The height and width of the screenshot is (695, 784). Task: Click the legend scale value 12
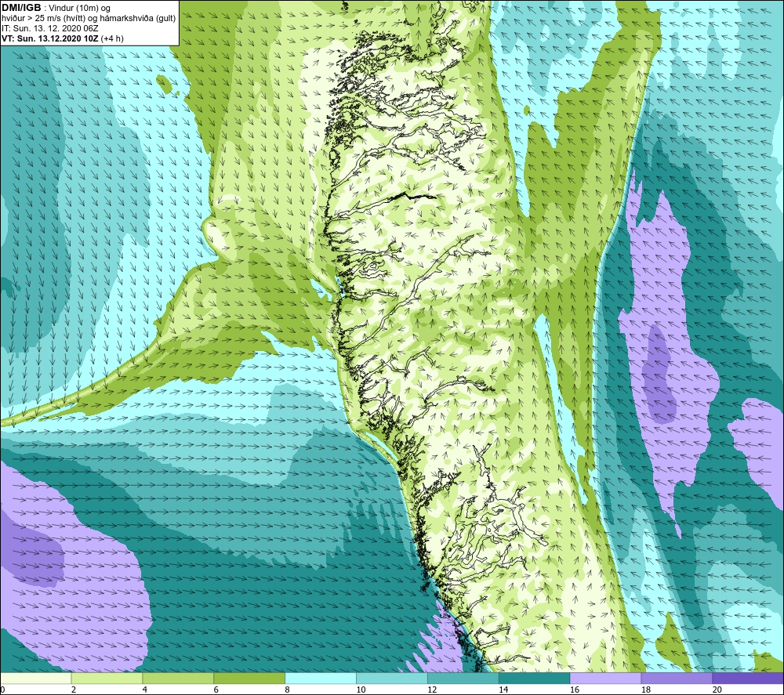pos(432,690)
